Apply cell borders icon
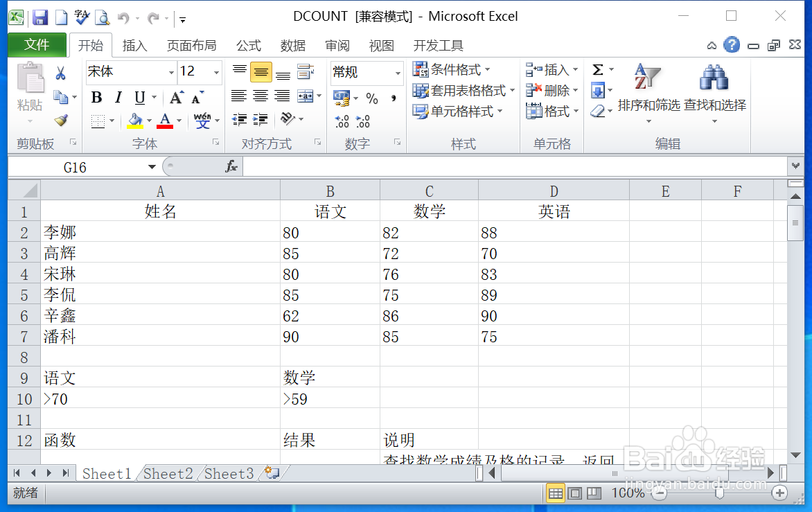 pos(98,121)
